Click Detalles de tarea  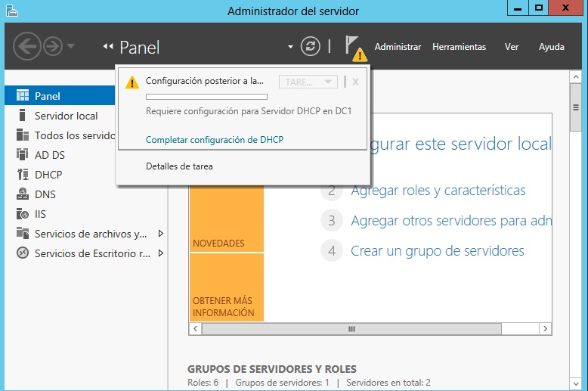pyautogui.click(x=179, y=166)
